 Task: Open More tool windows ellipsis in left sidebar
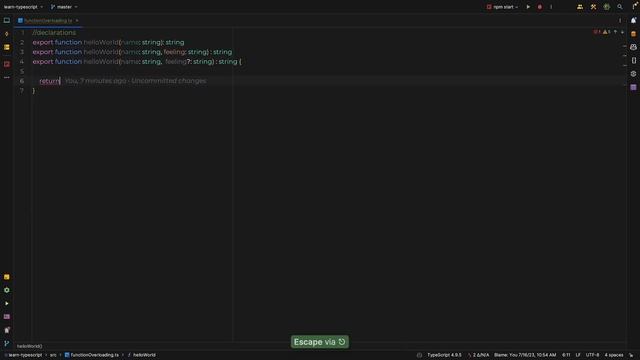click(7, 77)
